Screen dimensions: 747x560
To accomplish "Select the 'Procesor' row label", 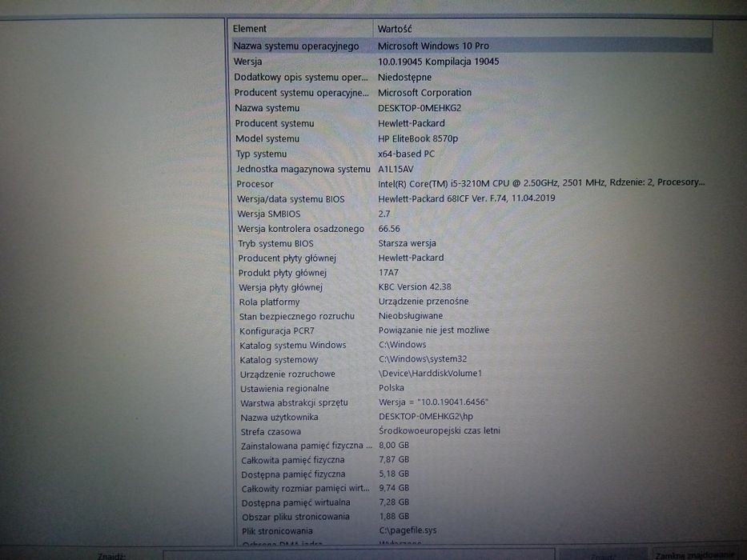I will (x=255, y=184).
